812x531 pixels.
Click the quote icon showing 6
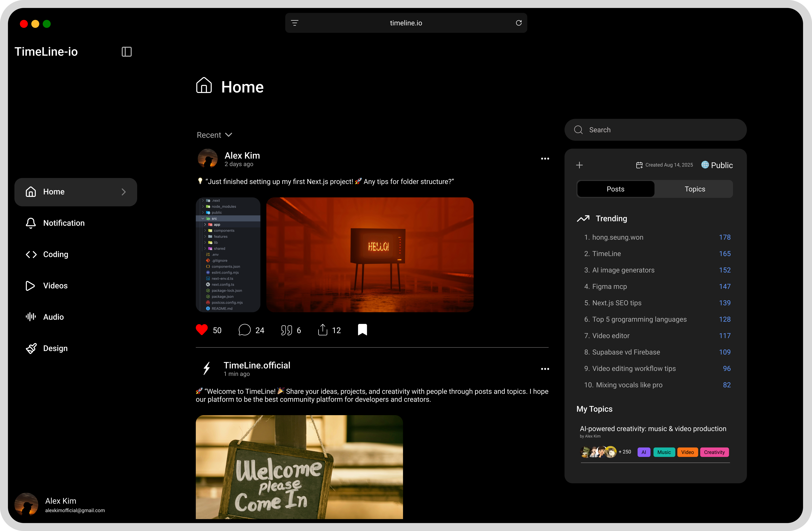click(x=287, y=330)
